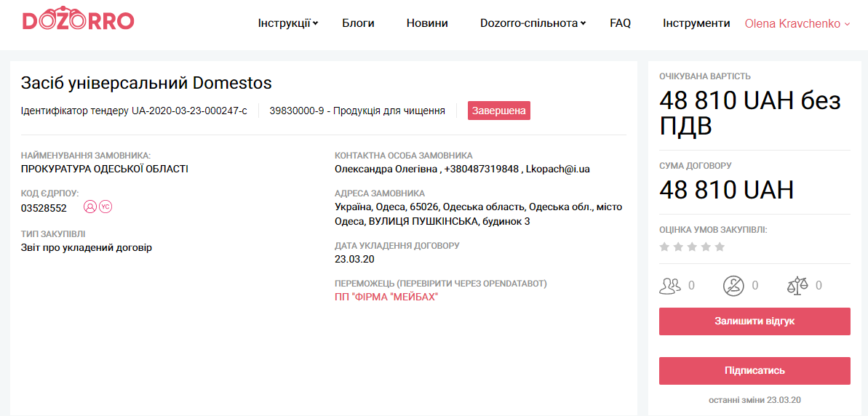This screenshot has width=868, height=416.
Task: Rate the tender with the fifth star
Action: click(720, 247)
